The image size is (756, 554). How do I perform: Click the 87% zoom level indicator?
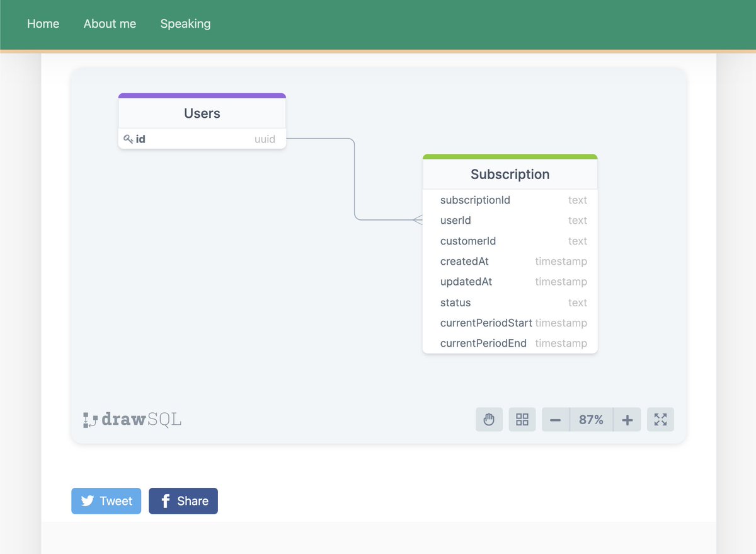[x=592, y=420]
